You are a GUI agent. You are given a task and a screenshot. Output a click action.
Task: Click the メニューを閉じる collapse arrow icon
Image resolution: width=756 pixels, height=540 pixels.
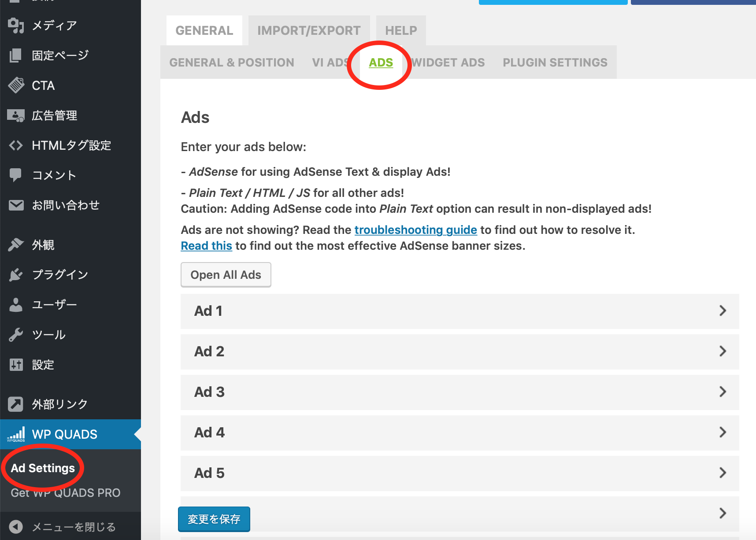tap(16, 527)
